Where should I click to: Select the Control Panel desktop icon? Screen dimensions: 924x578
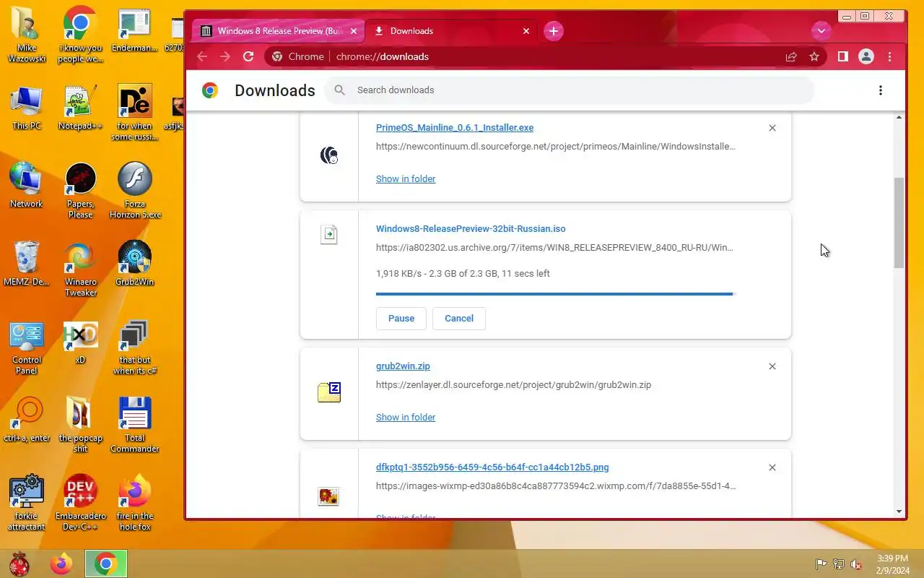point(27,347)
